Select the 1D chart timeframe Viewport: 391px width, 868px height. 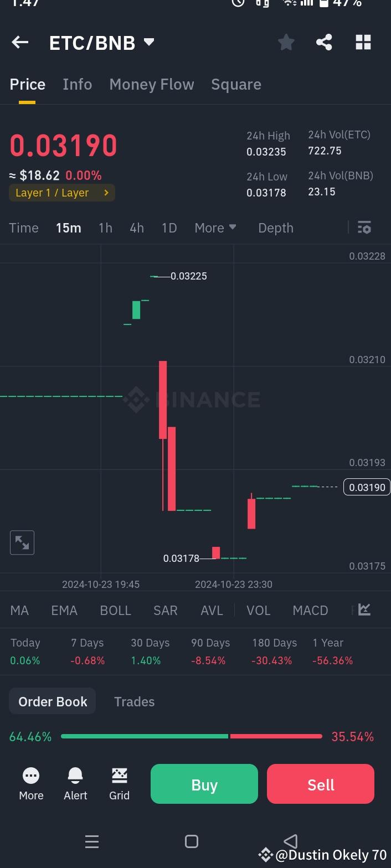tap(169, 228)
